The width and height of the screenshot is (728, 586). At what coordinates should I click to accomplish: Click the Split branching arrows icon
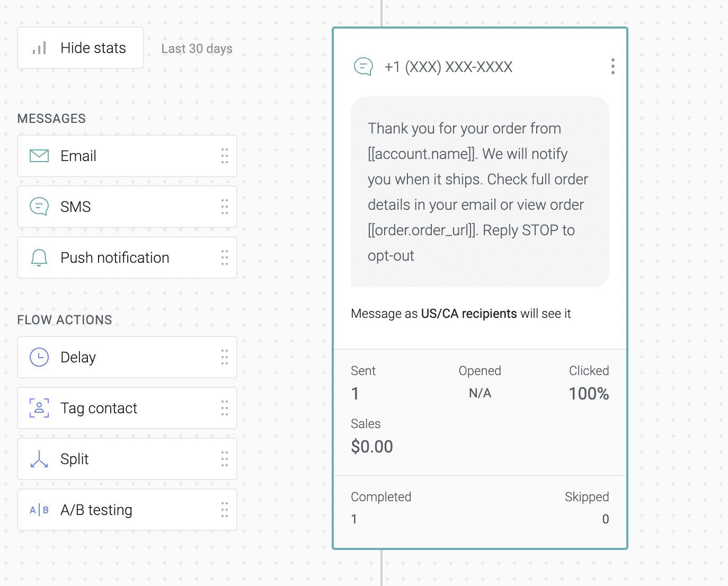coord(39,459)
